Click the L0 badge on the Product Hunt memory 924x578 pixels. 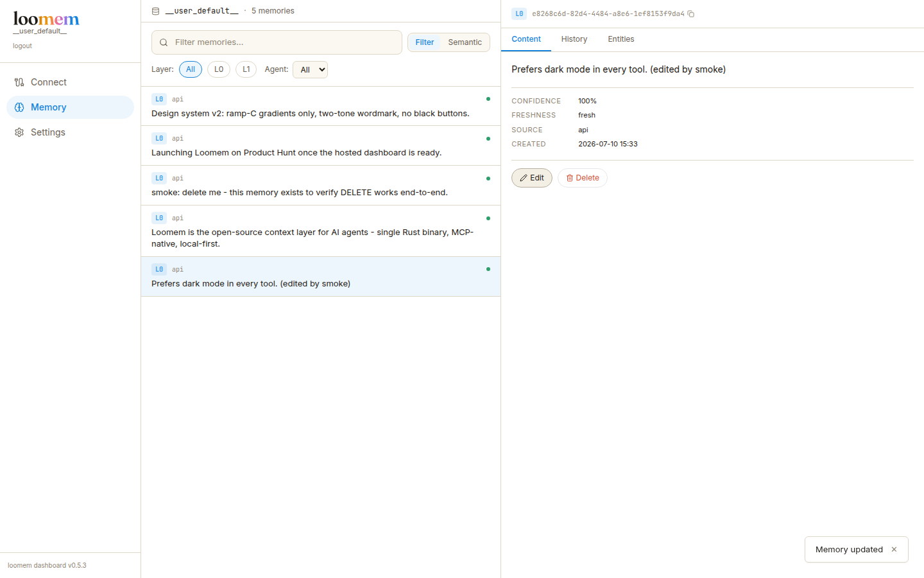(x=159, y=138)
